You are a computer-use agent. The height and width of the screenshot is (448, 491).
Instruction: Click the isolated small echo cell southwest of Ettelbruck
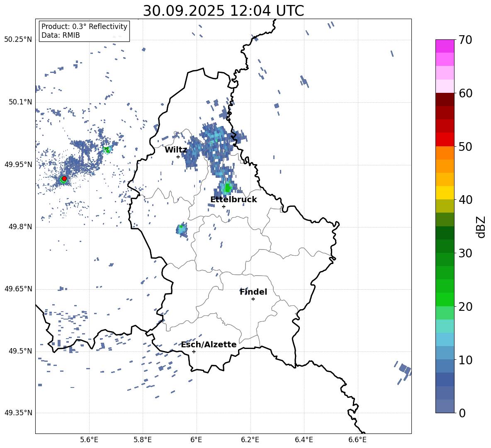[x=182, y=230]
